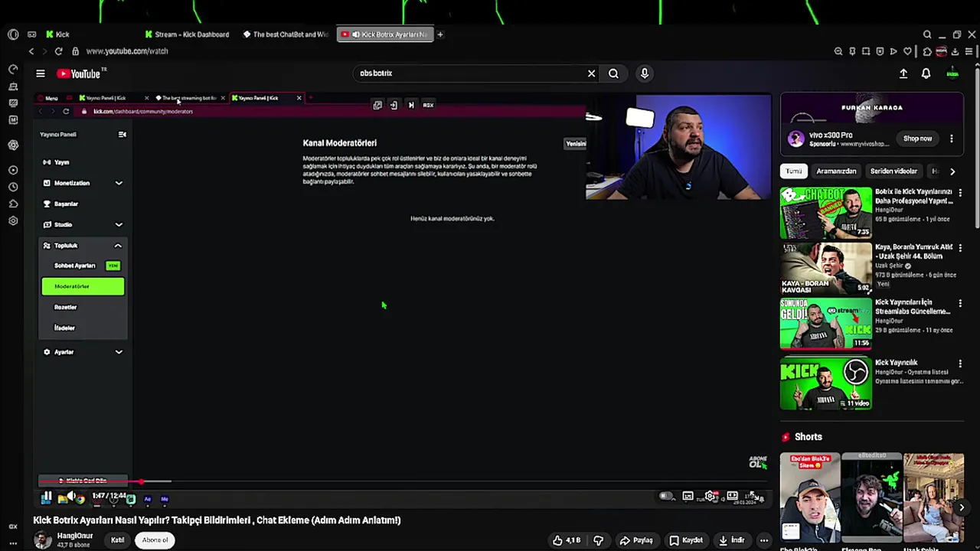The height and width of the screenshot is (551, 980).
Task: Open the Botrix ile Kick Yayınlarınızı video thumbnail
Action: [x=826, y=213]
